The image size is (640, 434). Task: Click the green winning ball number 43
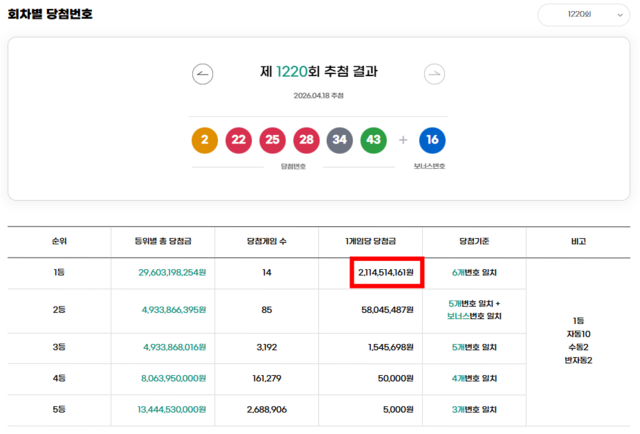click(374, 140)
